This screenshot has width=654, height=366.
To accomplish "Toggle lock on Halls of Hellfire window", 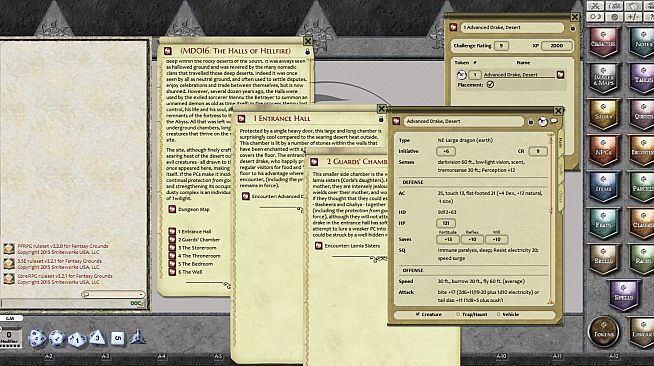I will tap(308, 51).
